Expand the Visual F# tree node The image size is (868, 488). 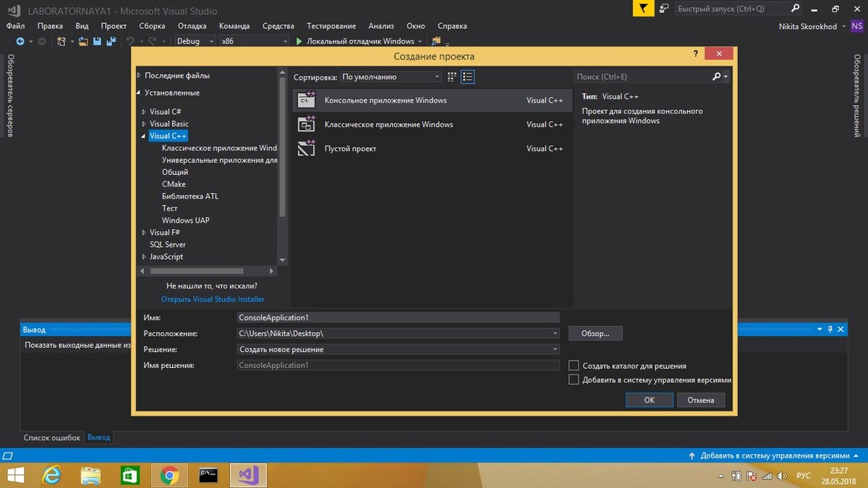[144, 233]
